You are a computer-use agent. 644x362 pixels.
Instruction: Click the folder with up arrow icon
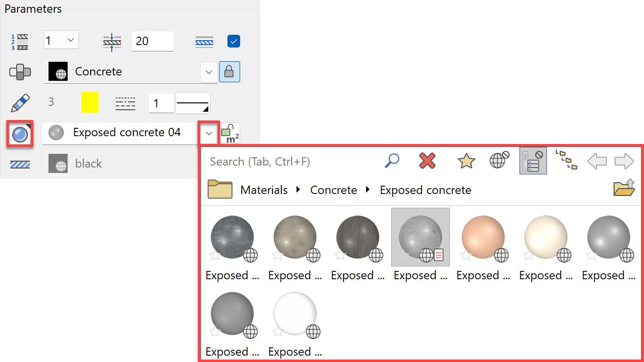[x=624, y=189]
